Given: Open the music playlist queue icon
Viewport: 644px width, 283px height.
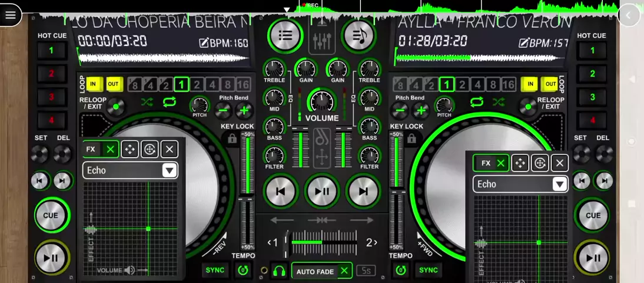Looking at the screenshot, I should point(359,35).
